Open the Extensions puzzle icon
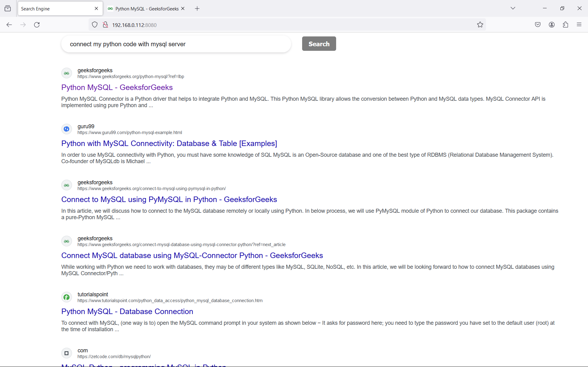Screen dimensions: 588x367 click(x=566, y=25)
